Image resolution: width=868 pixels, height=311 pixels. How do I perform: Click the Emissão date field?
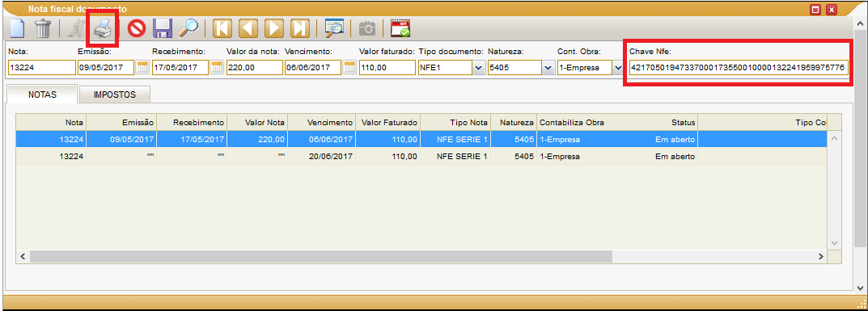click(x=106, y=67)
